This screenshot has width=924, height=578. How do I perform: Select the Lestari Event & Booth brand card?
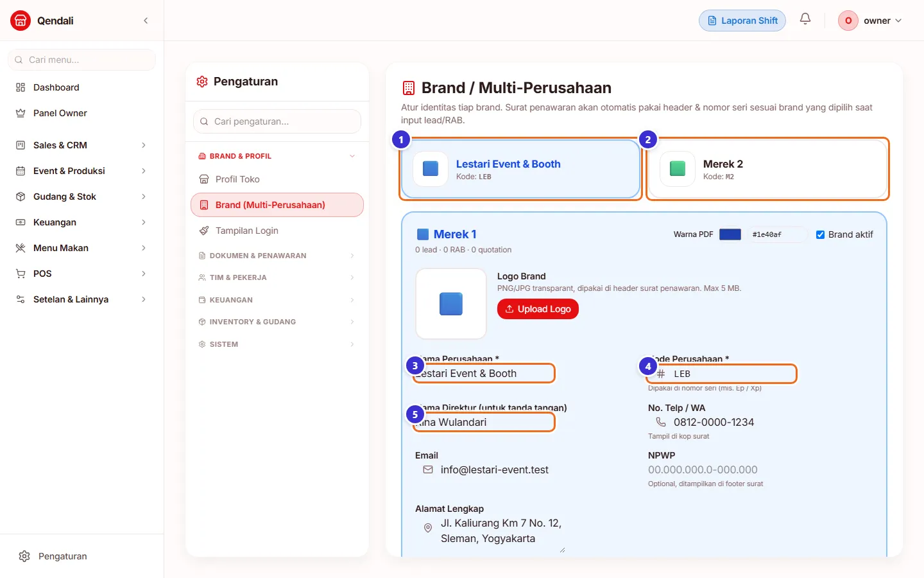521,169
